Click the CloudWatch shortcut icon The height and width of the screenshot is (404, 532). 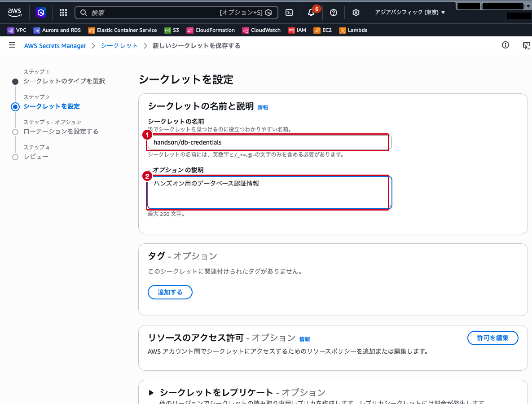[x=245, y=31]
